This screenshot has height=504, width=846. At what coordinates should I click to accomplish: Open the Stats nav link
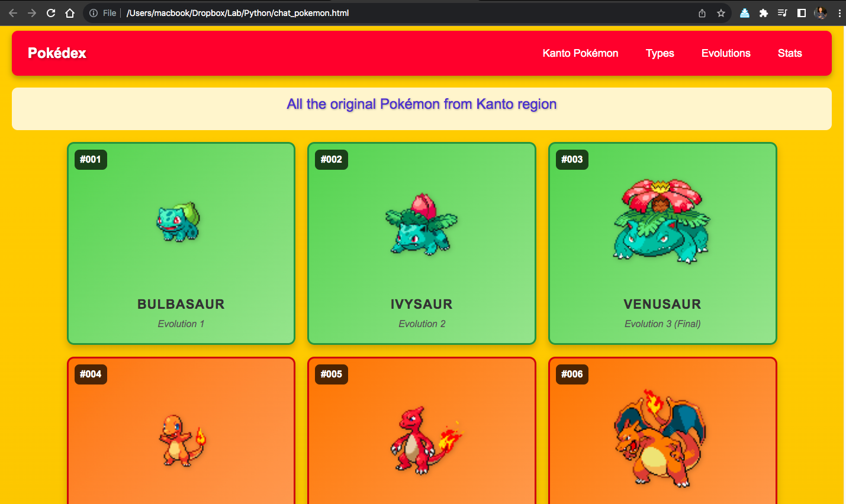(790, 53)
